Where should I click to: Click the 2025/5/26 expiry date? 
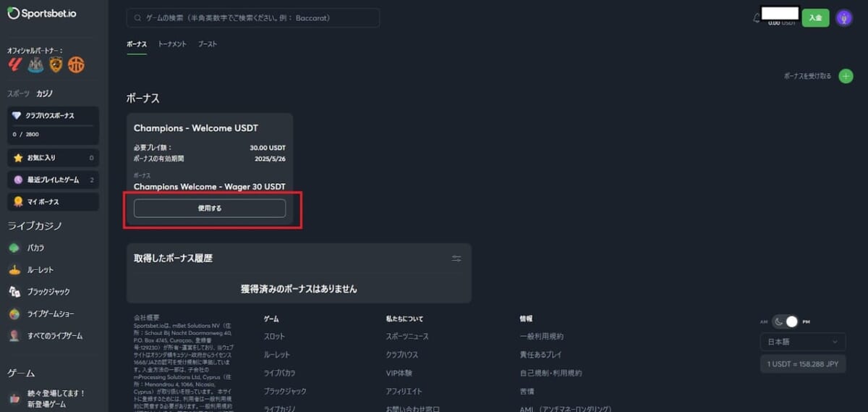270,158
